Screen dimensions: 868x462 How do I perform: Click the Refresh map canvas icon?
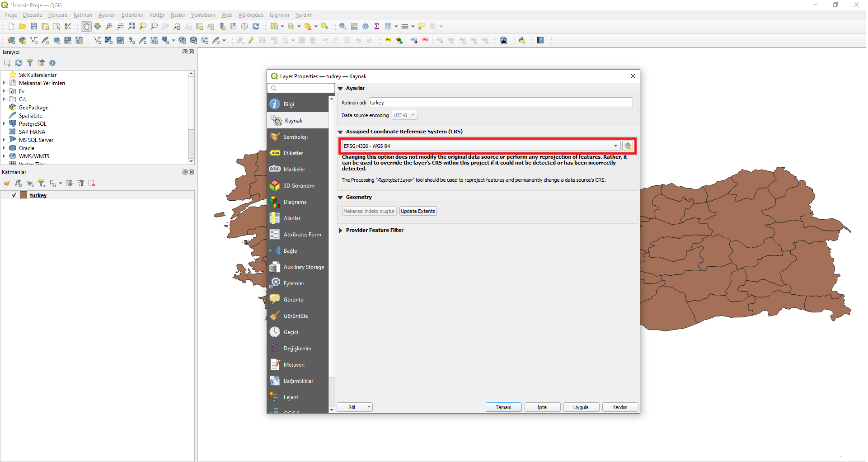(x=256, y=26)
